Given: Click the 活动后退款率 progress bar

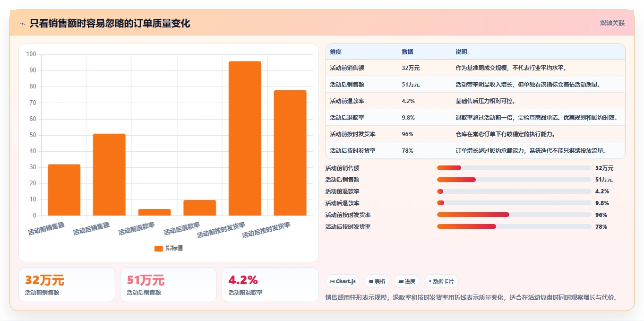Looking at the screenshot, I should point(514,203).
